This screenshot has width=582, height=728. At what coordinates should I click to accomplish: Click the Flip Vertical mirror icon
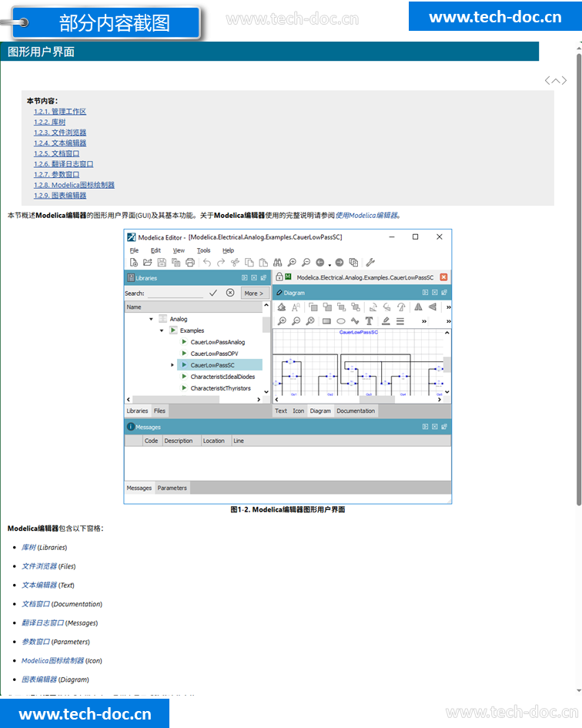(x=433, y=307)
